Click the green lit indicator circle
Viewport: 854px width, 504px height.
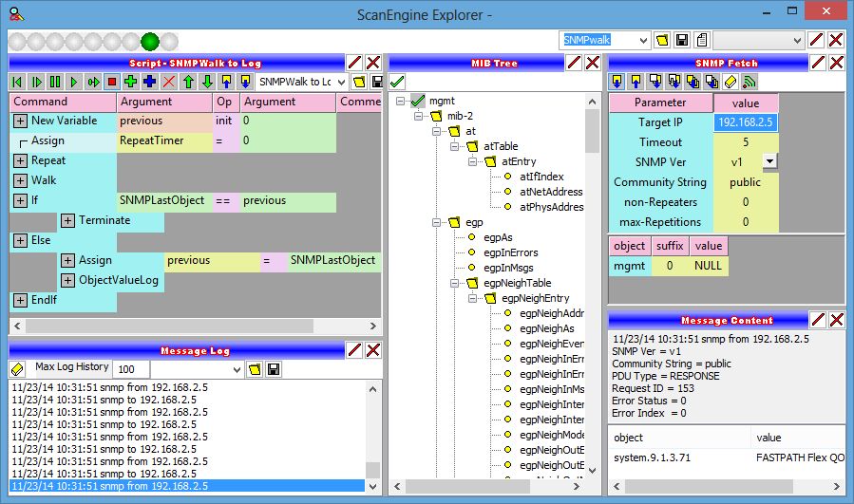tap(150, 41)
